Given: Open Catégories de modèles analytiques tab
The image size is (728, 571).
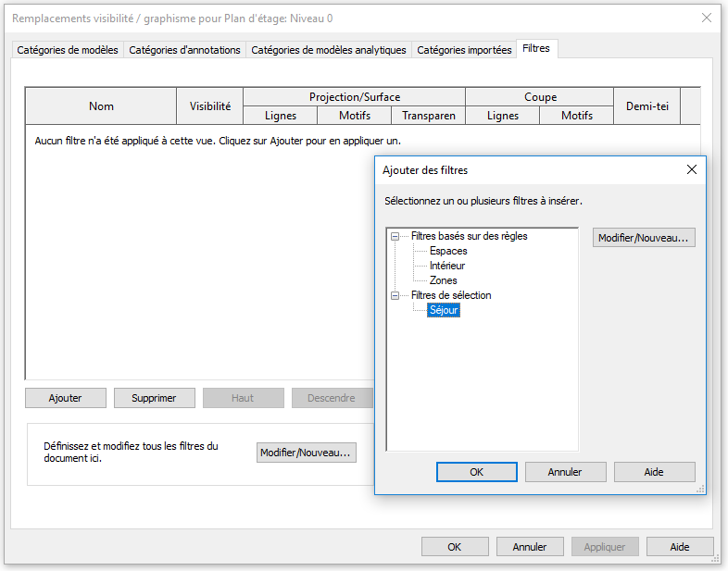Looking at the screenshot, I should click(x=329, y=50).
